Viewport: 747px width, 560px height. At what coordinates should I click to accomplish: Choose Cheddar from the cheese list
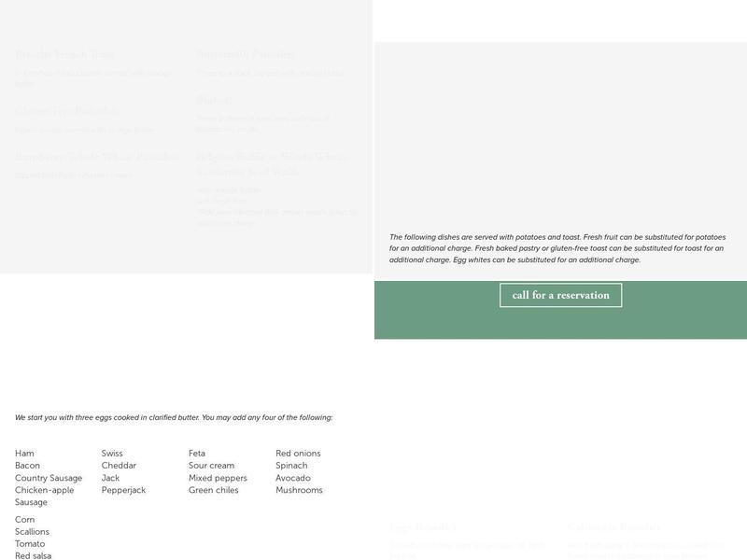click(x=119, y=466)
